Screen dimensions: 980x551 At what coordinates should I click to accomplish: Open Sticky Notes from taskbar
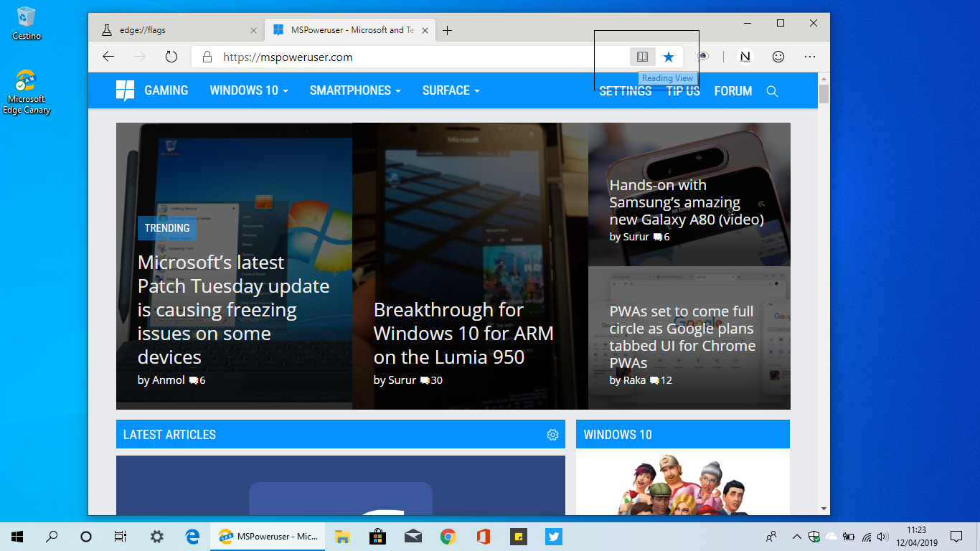[x=518, y=536]
